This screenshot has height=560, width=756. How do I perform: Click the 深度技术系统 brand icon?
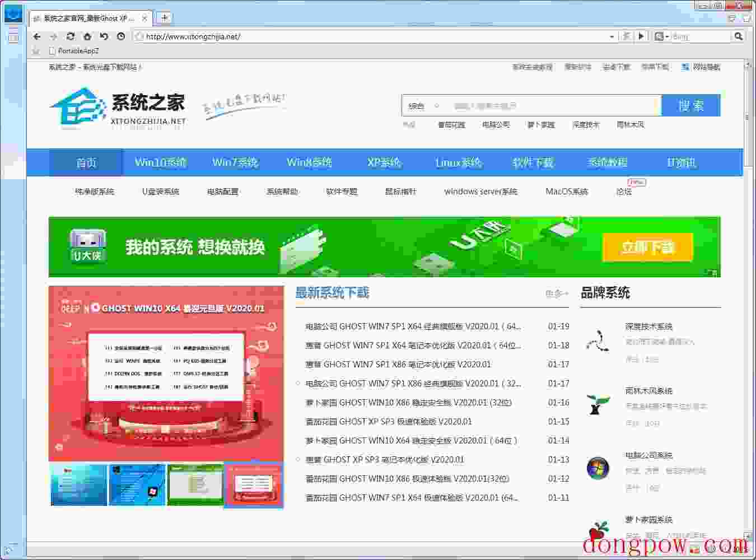(598, 340)
